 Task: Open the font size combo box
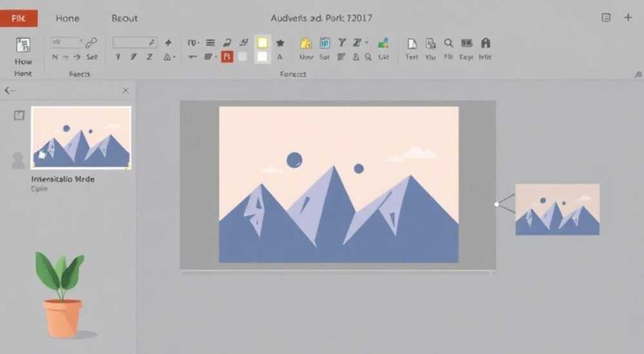[x=66, y=42]
